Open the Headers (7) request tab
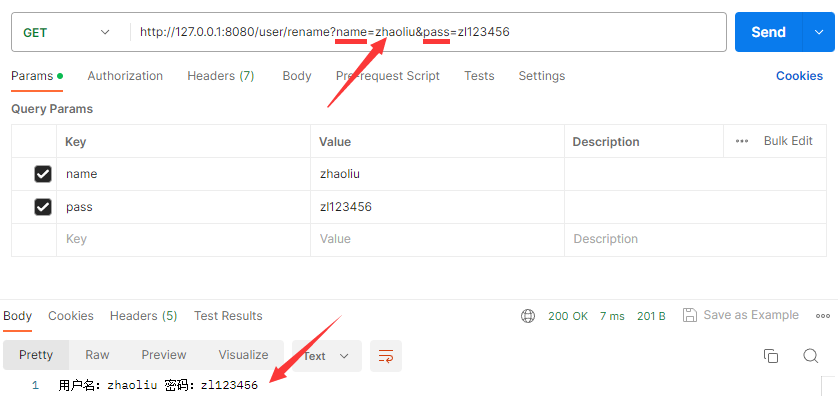 (221, 76)
